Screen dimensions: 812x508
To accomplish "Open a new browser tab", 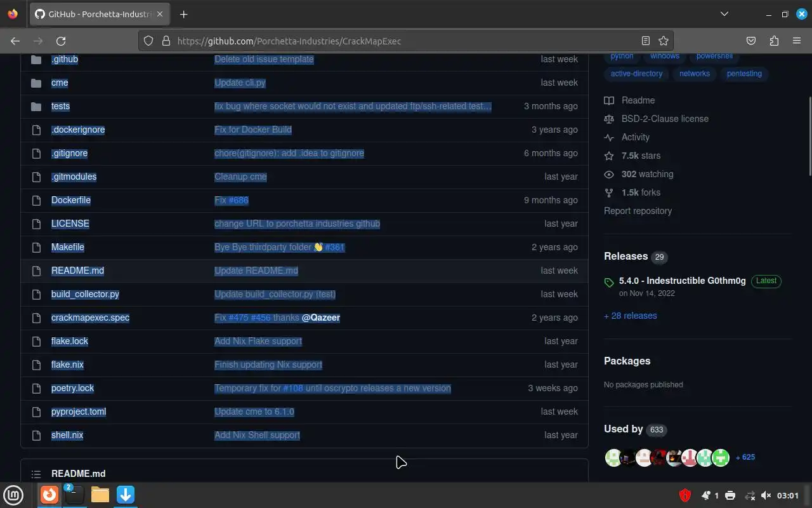I will click(184, 14).
